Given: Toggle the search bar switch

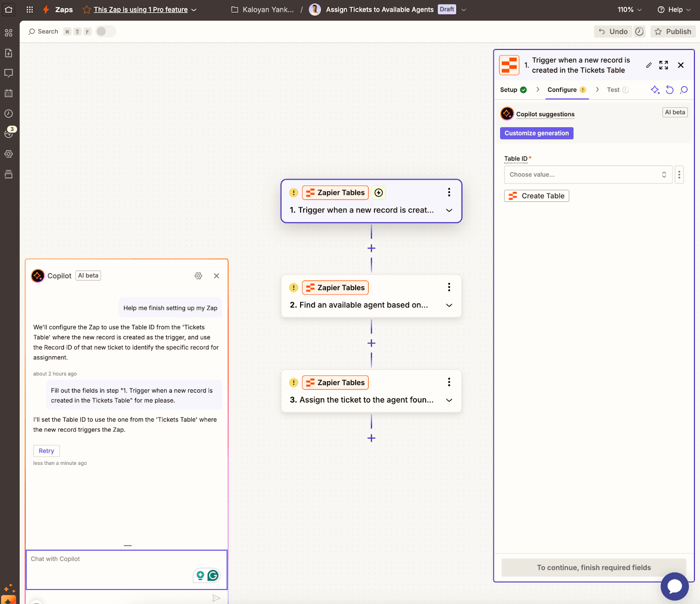Looking at the screenshot, I should click(x=106, y=32).
